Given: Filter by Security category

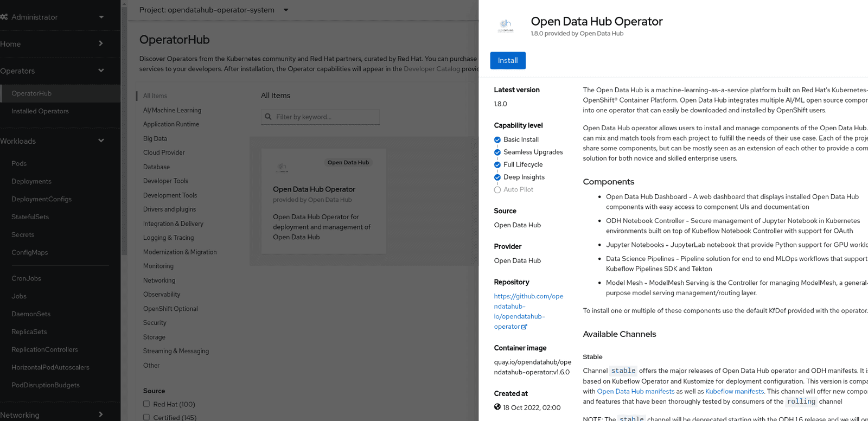Looking at the screenshot, I should 155,323.
